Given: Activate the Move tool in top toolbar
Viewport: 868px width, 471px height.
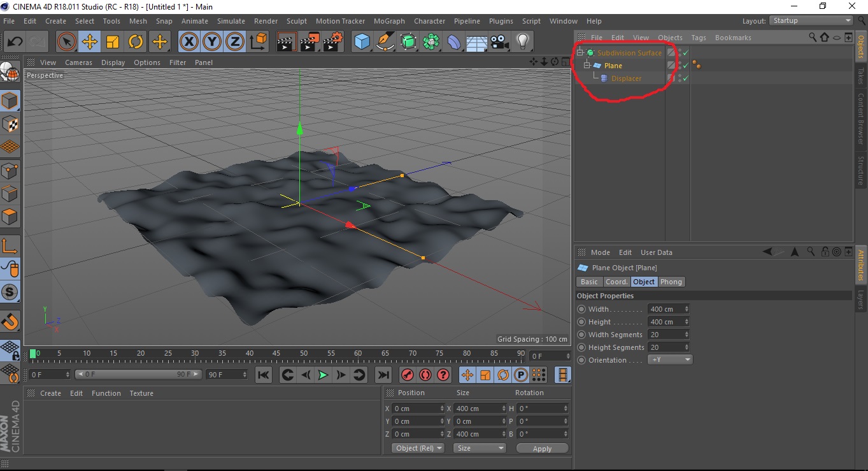Looking at the screenshot, I should pyautogui.click(x=89, y=42).
